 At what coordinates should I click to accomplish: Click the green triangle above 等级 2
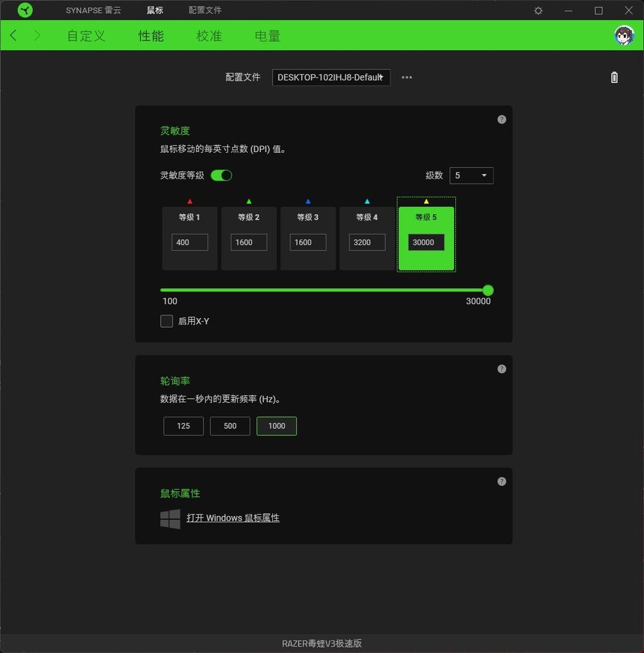coord(249,202)
